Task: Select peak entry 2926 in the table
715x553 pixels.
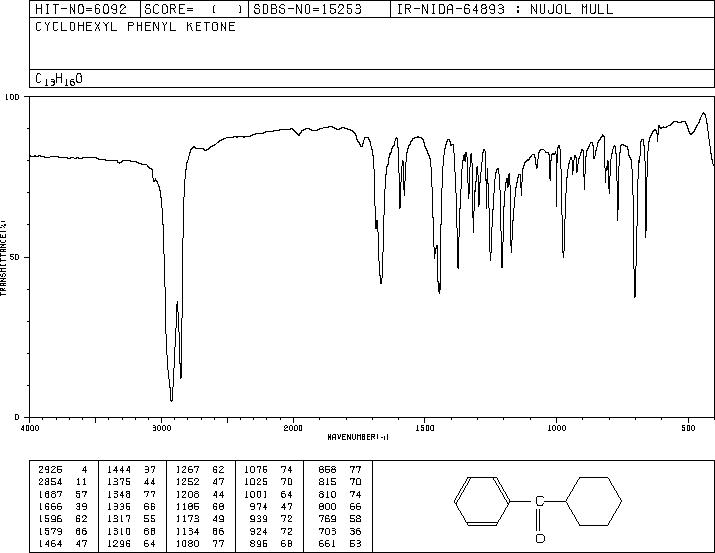Action: (50, 469)
